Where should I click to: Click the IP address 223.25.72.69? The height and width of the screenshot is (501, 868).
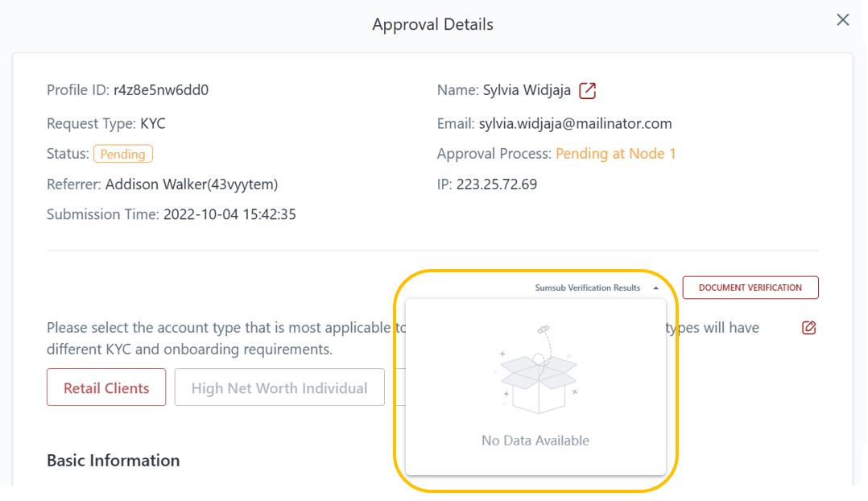pos(496,184)
